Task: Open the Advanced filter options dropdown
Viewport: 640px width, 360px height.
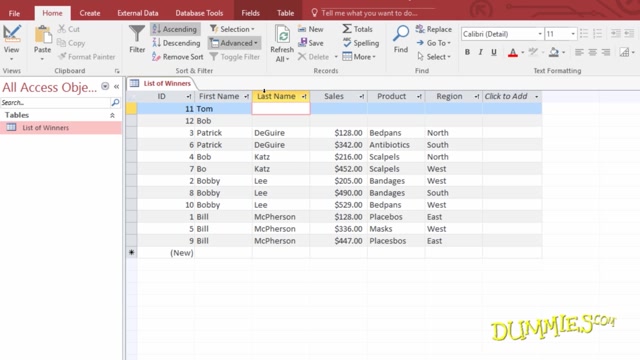Action: [234, 43]
